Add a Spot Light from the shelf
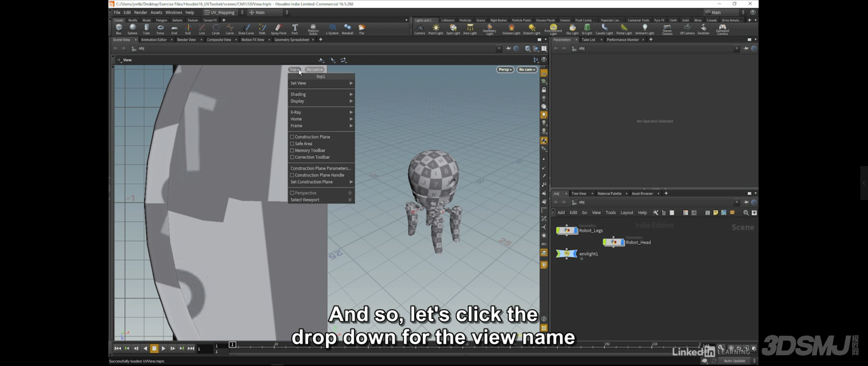The width and height of the screenshot is (868, 366). click(x=453, y=29)
